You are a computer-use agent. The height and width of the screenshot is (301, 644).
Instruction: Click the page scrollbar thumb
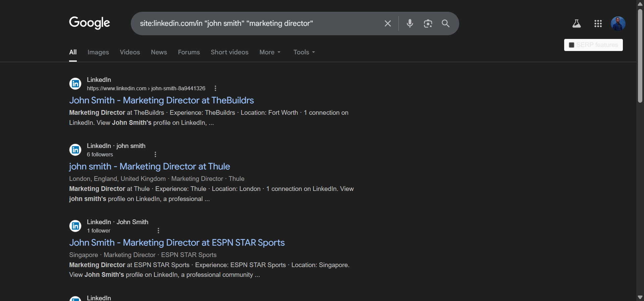click(640, 56)
